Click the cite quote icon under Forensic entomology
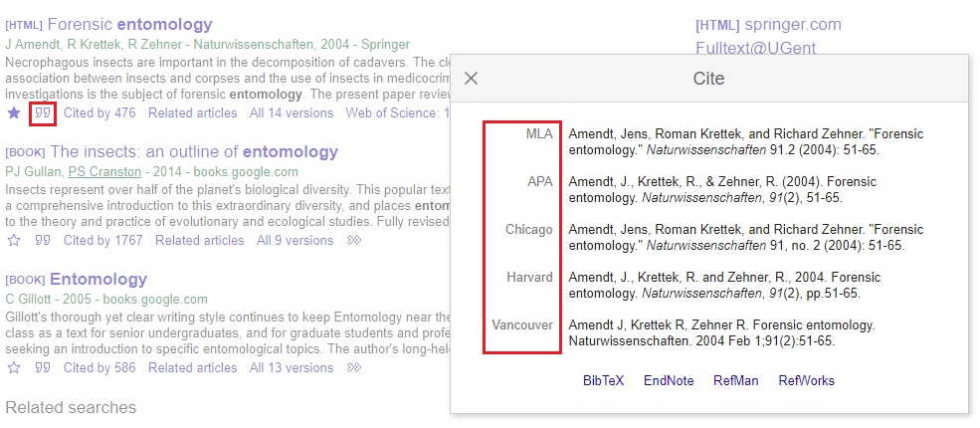Viewport: 980px width, 428px height. [43, 113]
